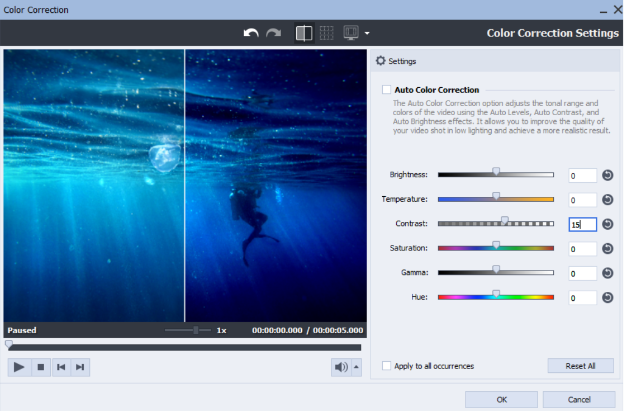Open the preview monitor dropdown arrow
The height and width of the screenshot is (411, 624).
[x=367, y=34]
